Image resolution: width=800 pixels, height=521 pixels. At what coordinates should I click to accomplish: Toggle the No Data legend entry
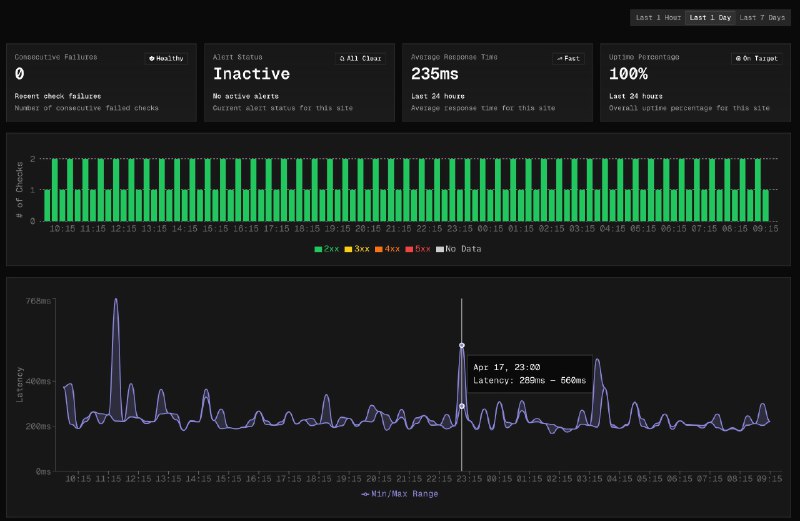pyautogui.click(x=458, y=248)
